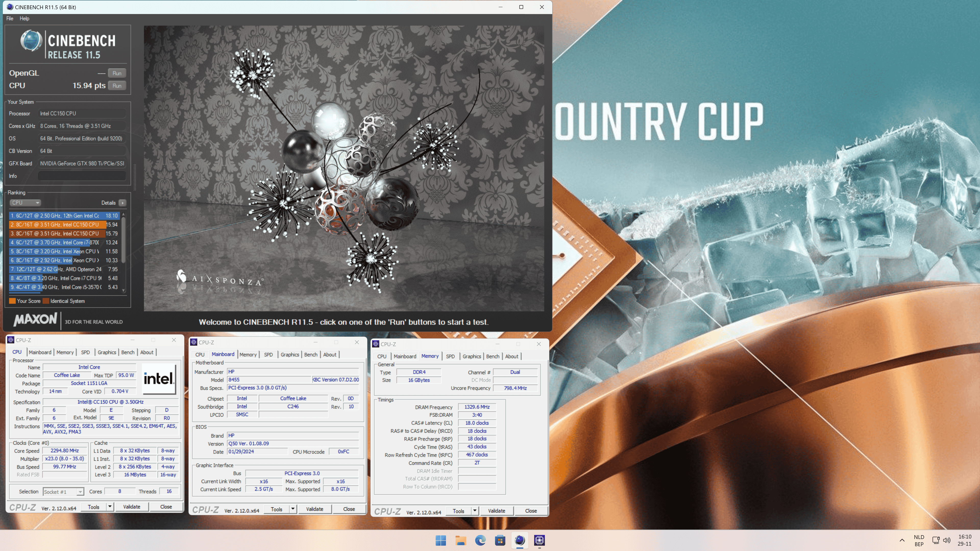Switch to Memory tab in first CPU-Z
Image resolution: width=980 pixels, height=551 pixels.
click(x=65, y=353)
